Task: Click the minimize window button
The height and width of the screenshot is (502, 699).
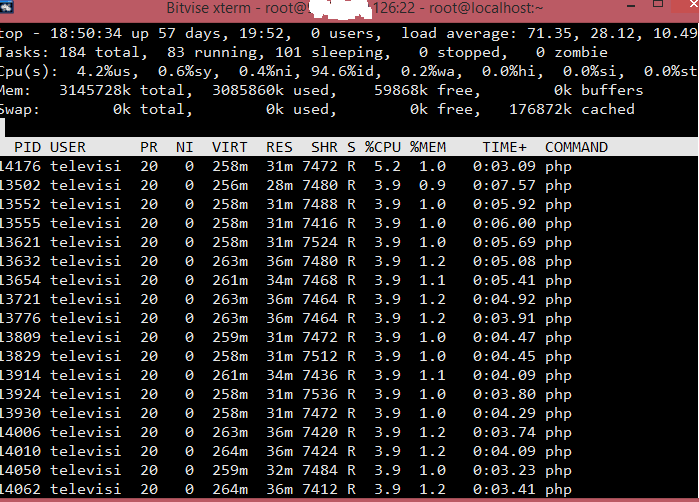Action: (x=631, y=6)
